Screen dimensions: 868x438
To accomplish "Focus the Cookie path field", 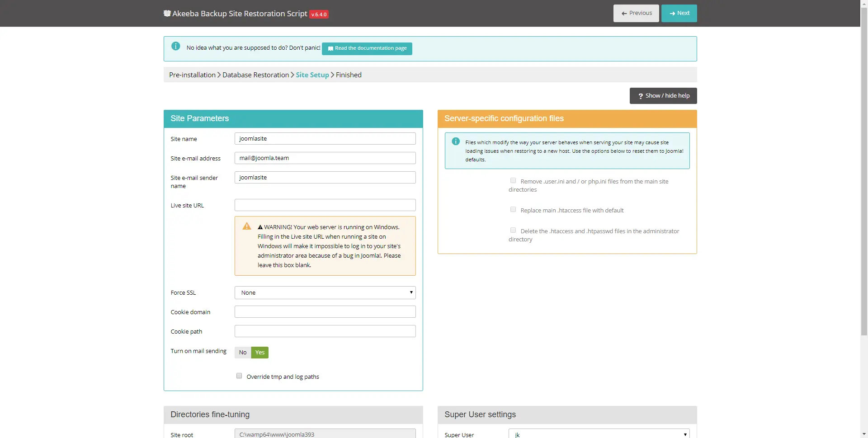I will click(x=325, y=331).
